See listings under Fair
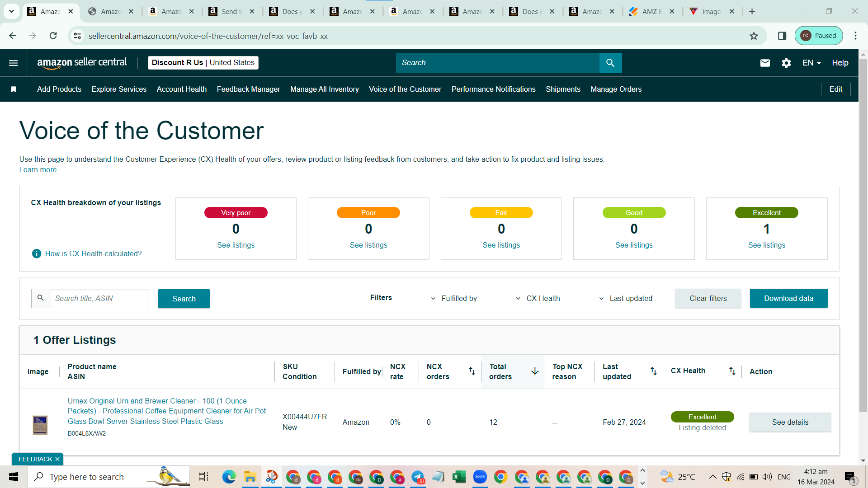The image size is (868, 488). [x=501, y=245]
